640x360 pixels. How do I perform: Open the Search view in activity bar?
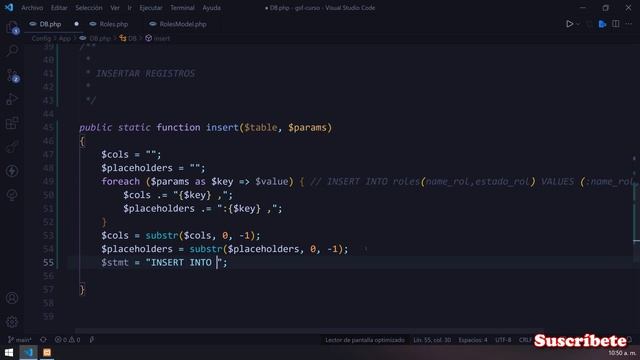(12, 51)
